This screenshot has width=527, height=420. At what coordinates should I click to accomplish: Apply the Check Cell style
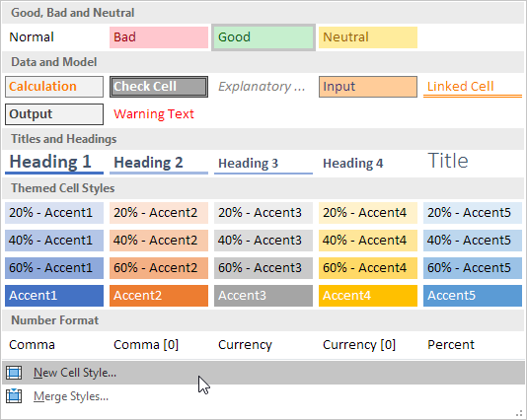point(159,87)
